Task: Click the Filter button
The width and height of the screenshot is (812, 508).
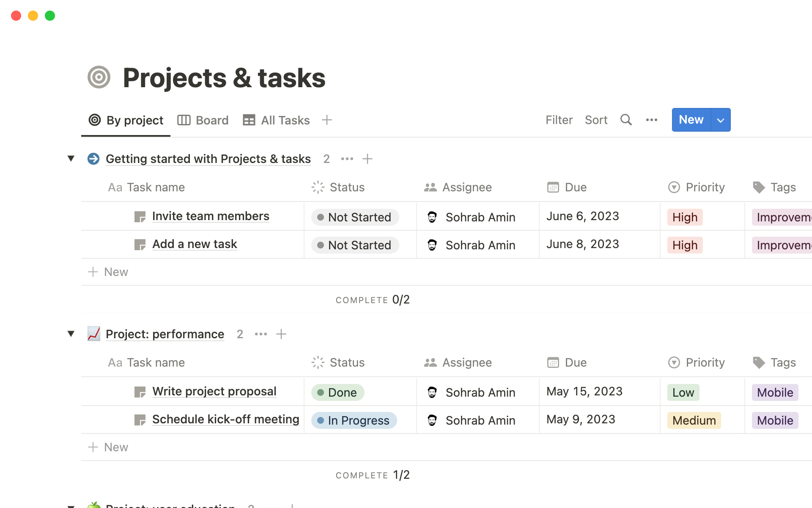Action: pos(559,120)
